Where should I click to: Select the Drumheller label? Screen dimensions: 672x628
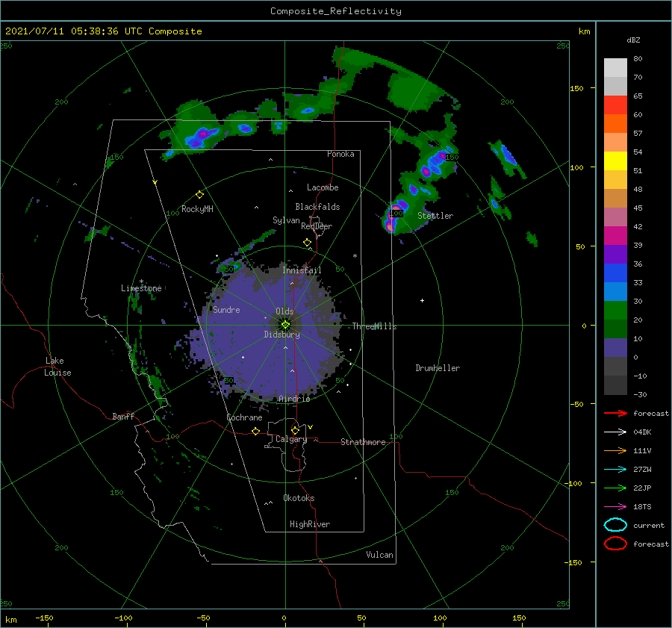tap(438, 368)
